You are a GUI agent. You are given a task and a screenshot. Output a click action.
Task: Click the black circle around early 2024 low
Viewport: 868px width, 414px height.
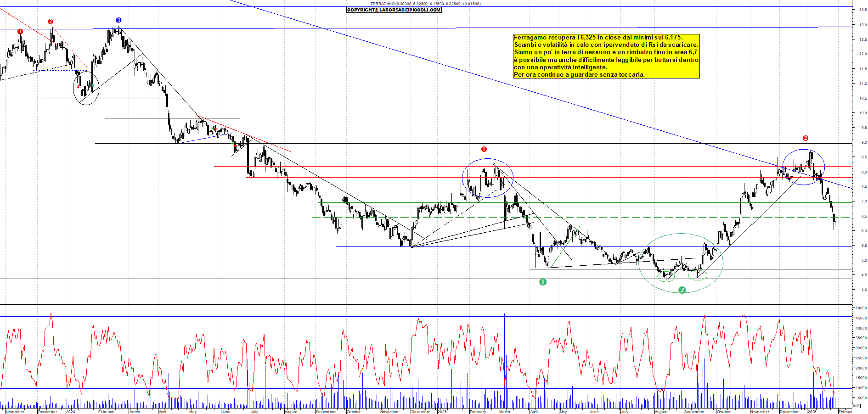click(x=86, y=88)
